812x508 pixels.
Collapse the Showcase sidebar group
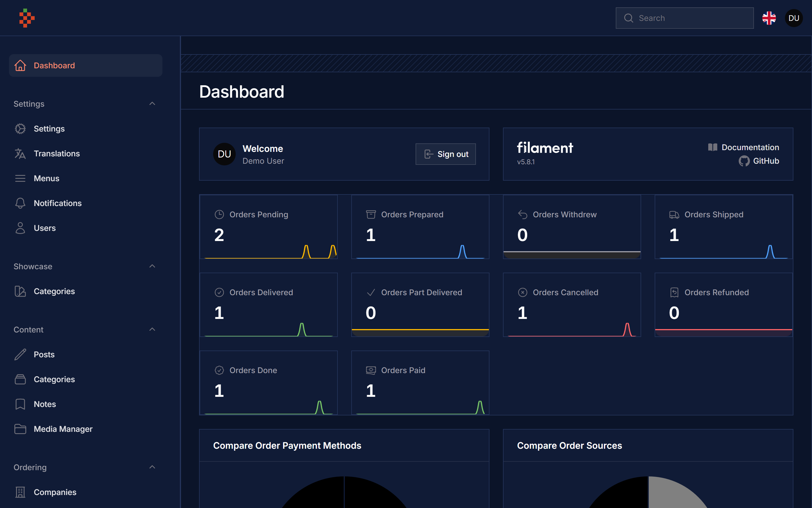(x=152, y=266)
